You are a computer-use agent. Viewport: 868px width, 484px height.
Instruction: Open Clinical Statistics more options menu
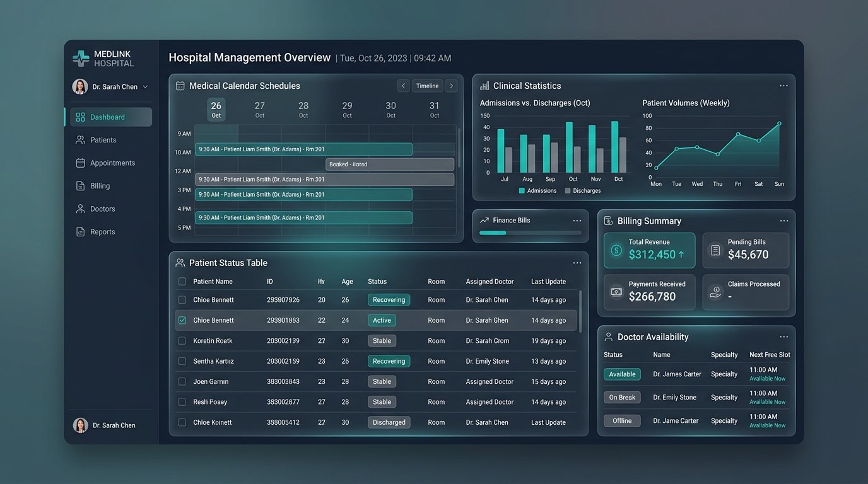pos(783,86)
